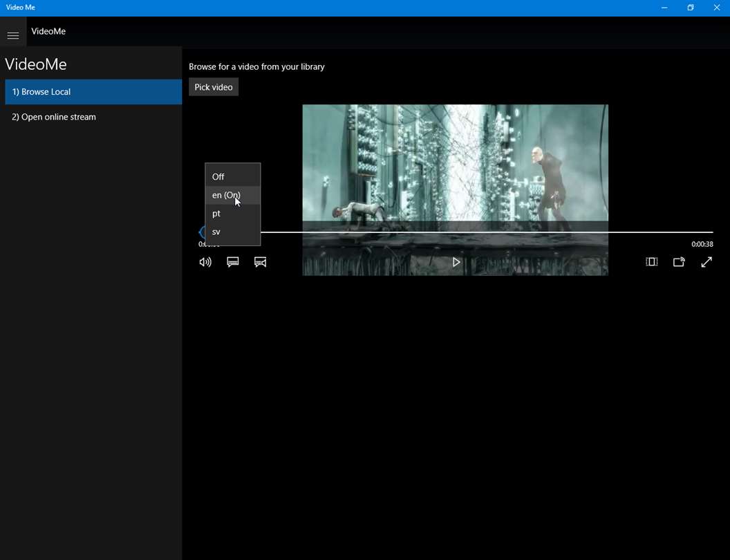The image size is (730, 560).
Task: Click the video frame preview
Action: tap(455, 162)
